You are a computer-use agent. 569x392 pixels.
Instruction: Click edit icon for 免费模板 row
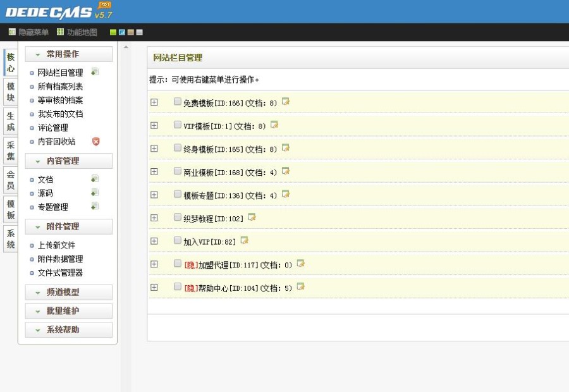(x=286, y=102)
